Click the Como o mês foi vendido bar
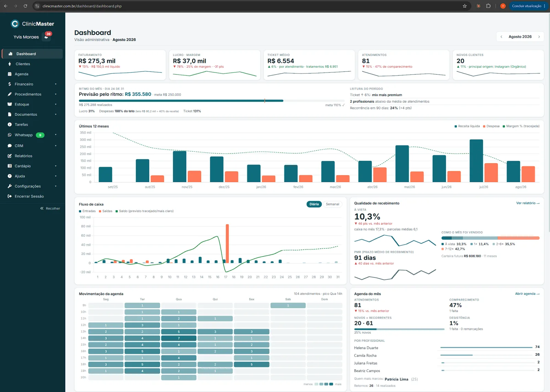The height and width of the screenshot is (392, 550). [x=491, y=238]
